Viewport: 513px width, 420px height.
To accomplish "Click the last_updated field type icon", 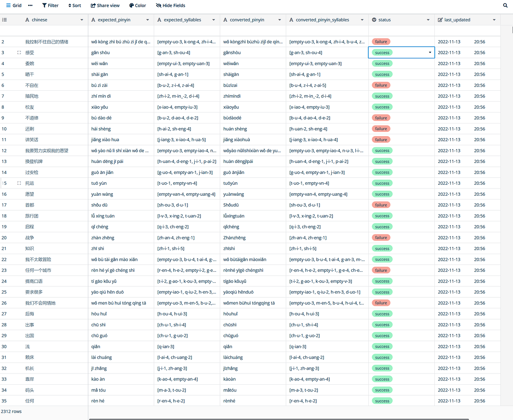I will (x=440, y=19).
